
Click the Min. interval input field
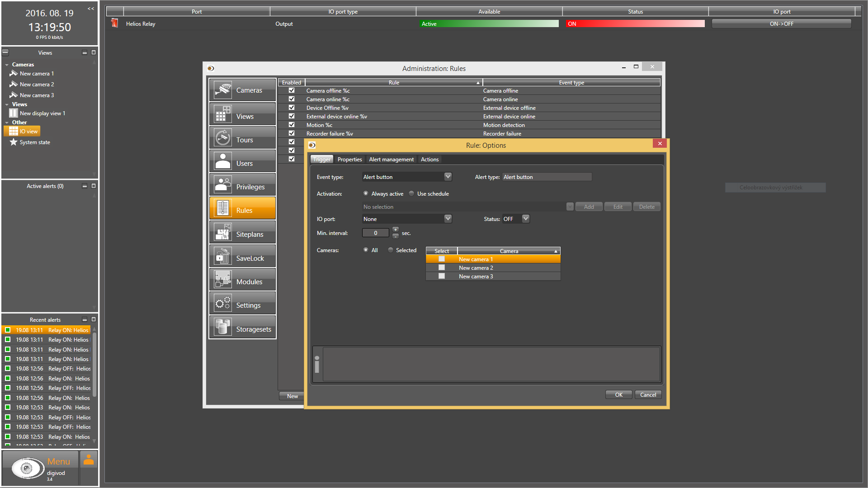click(x=375, y=233)
